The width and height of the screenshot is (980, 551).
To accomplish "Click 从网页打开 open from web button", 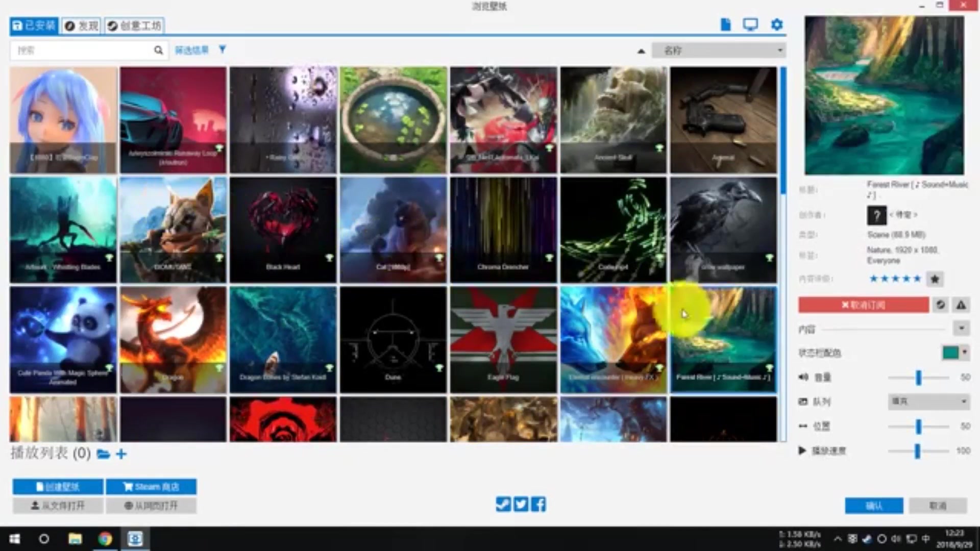I will [151, 506].
